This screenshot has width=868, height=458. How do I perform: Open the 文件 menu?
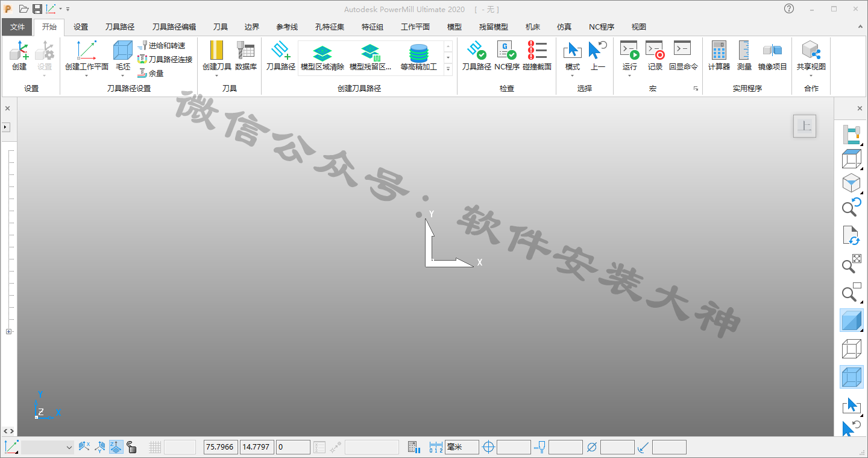pyautogui.click(x=17, y=27)
